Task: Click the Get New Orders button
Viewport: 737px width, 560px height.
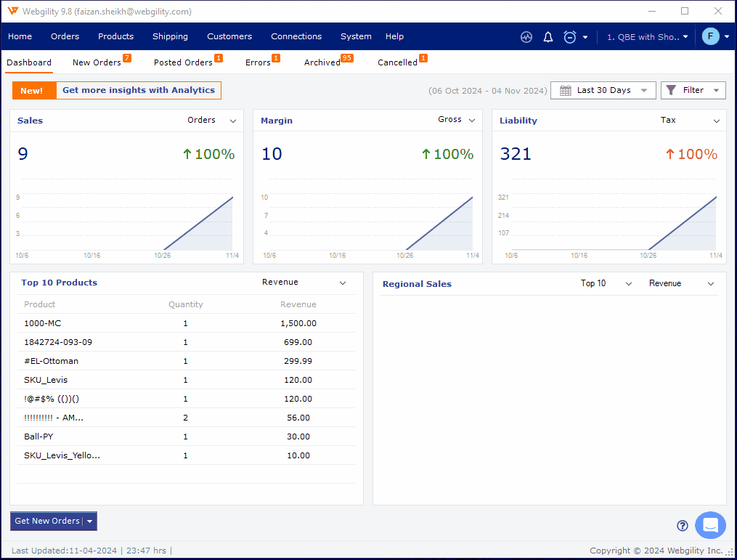Action: tap(47, 521)
